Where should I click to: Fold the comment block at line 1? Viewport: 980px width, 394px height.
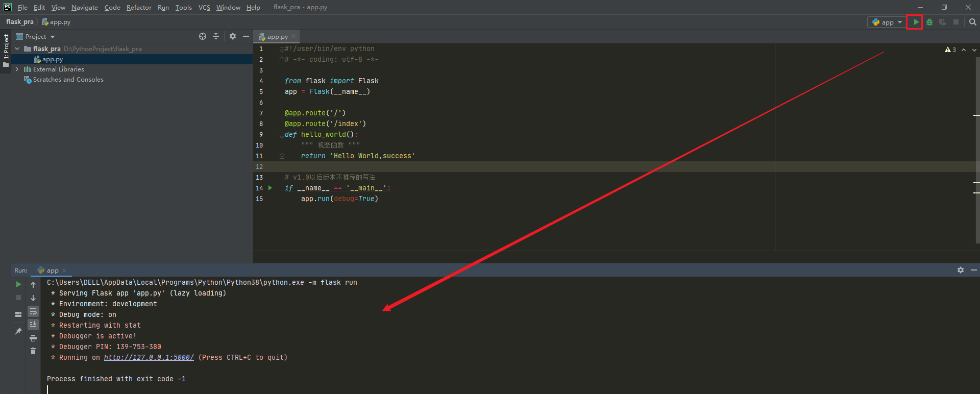pos(282,49)
